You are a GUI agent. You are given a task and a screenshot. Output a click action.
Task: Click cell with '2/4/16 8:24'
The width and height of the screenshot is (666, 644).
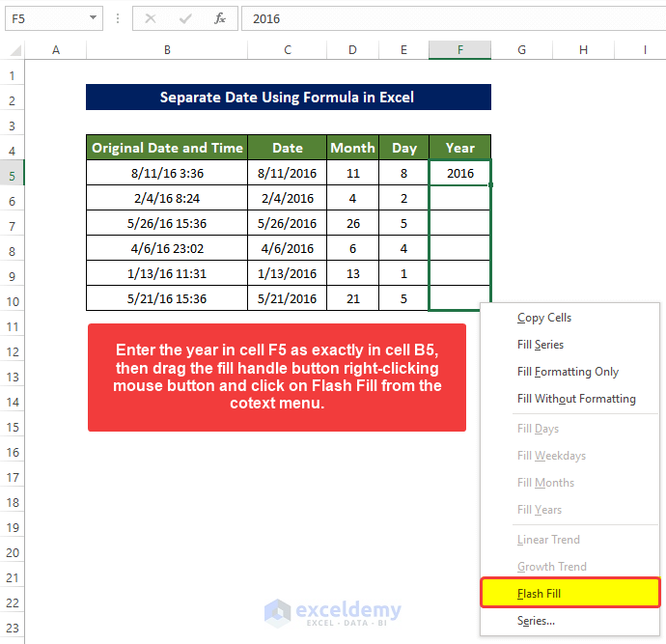coord(167,198)
